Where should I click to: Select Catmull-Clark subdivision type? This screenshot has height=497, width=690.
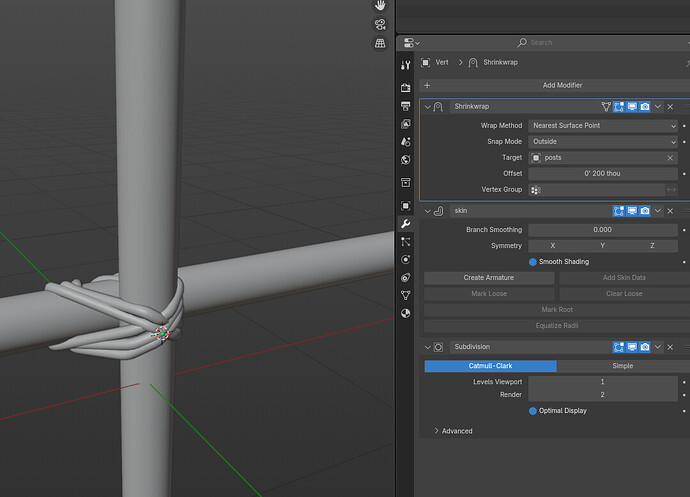490,366
